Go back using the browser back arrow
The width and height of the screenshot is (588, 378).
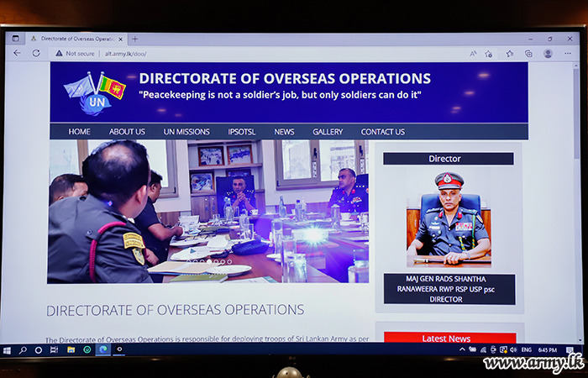point(17,53)
